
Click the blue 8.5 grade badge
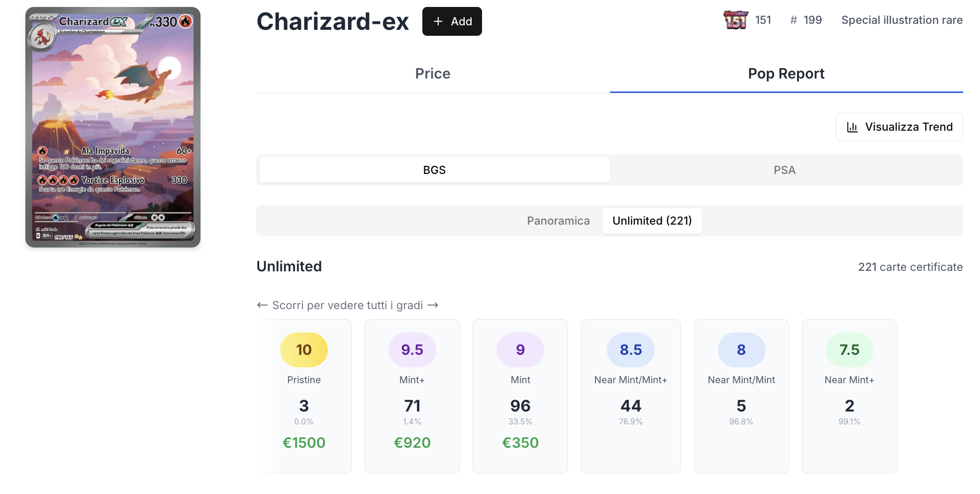[x=630, y=350]
